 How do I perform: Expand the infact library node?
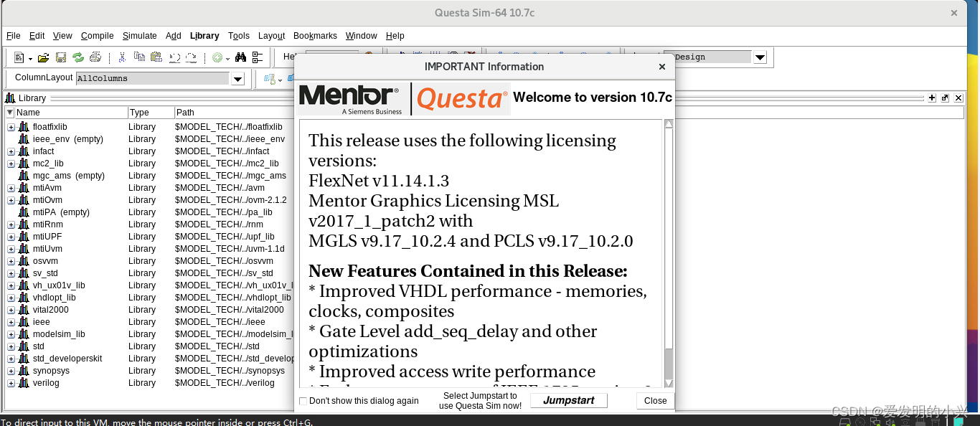pos(11,151)
